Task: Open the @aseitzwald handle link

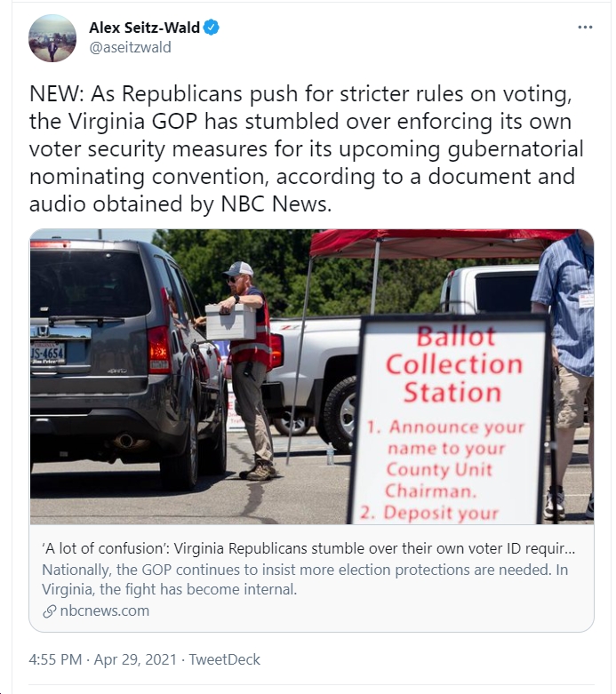Action: pyautogui.click(x=130, y=47)
